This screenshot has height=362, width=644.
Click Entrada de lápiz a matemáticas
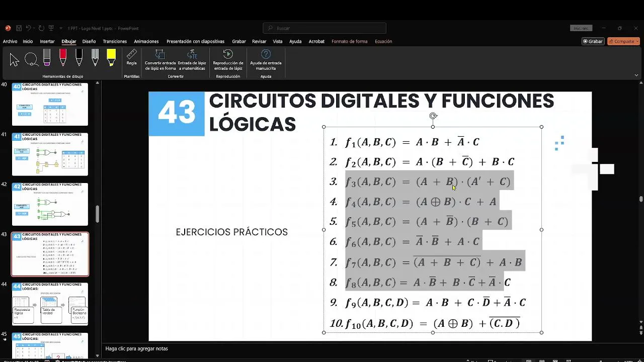(192, 60)
